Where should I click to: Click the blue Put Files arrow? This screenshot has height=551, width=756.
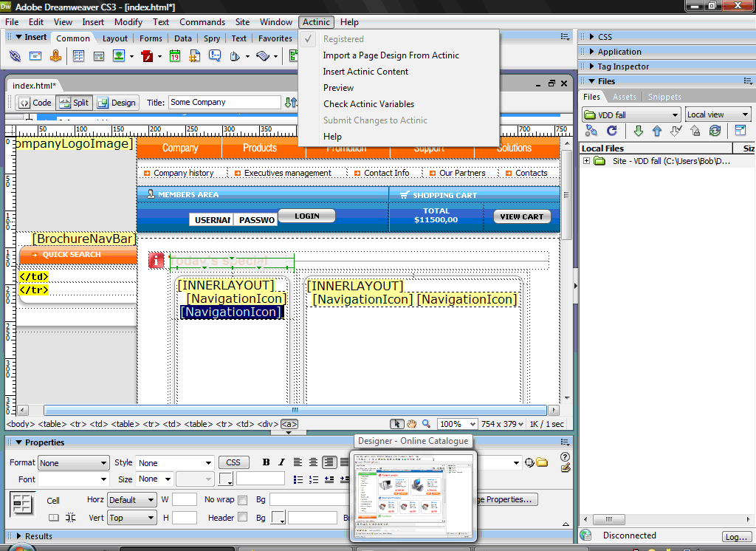[x=657, y=131]
